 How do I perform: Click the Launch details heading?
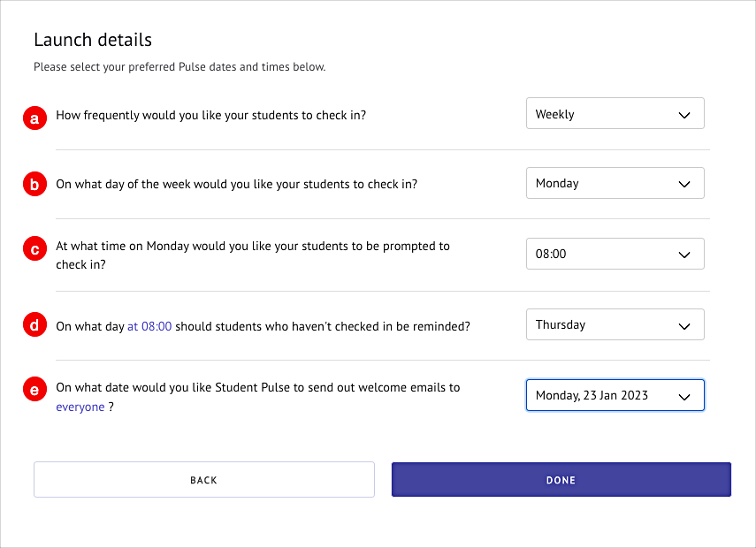[x=93, y=40]
